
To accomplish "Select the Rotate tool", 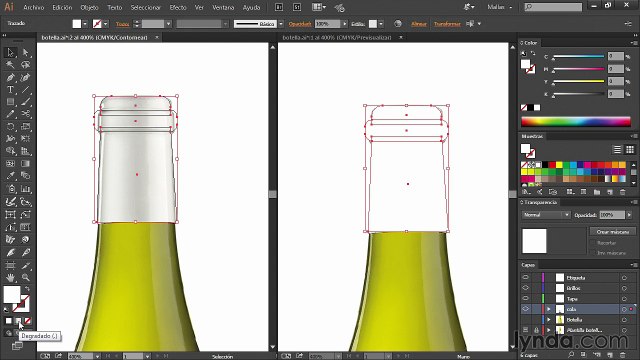I will 10,127.
